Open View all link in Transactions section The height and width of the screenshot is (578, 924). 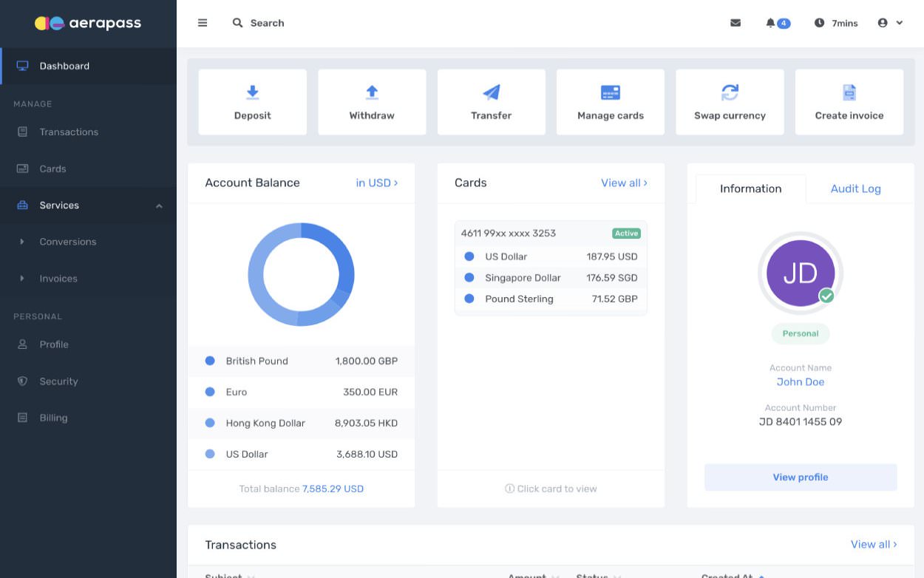874,544
